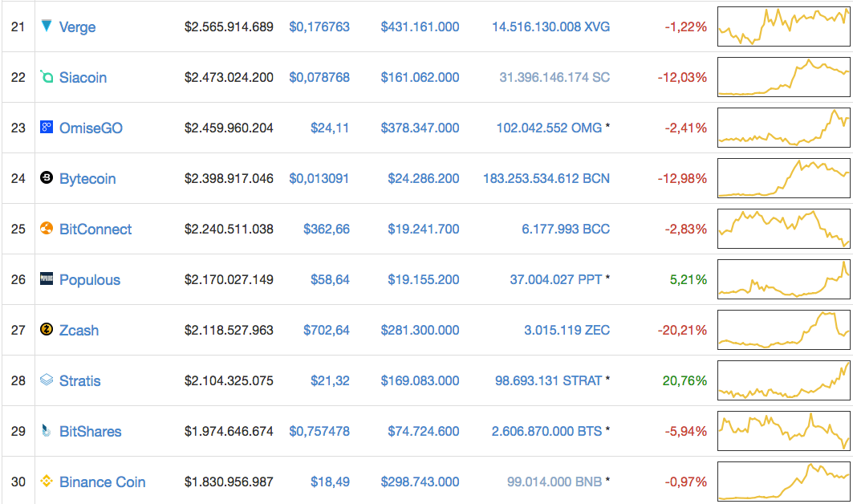Click Zcash price $702,64

click(327, 331)
